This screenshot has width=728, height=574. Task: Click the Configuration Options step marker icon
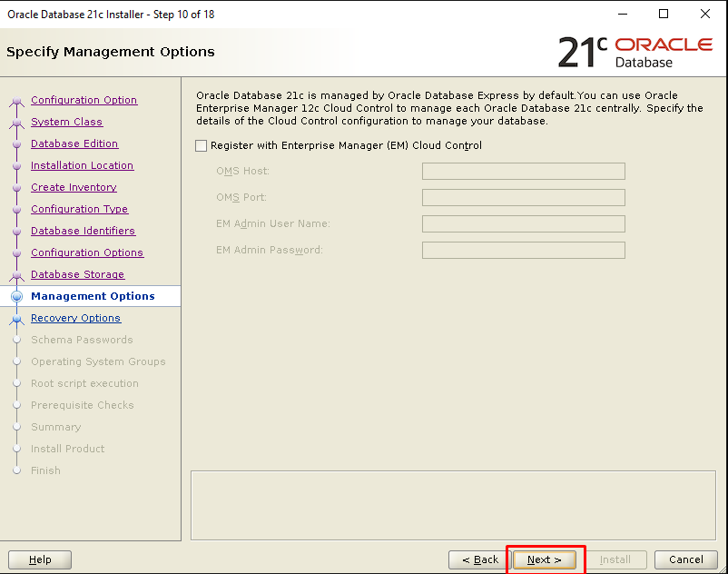coord(16,253)
